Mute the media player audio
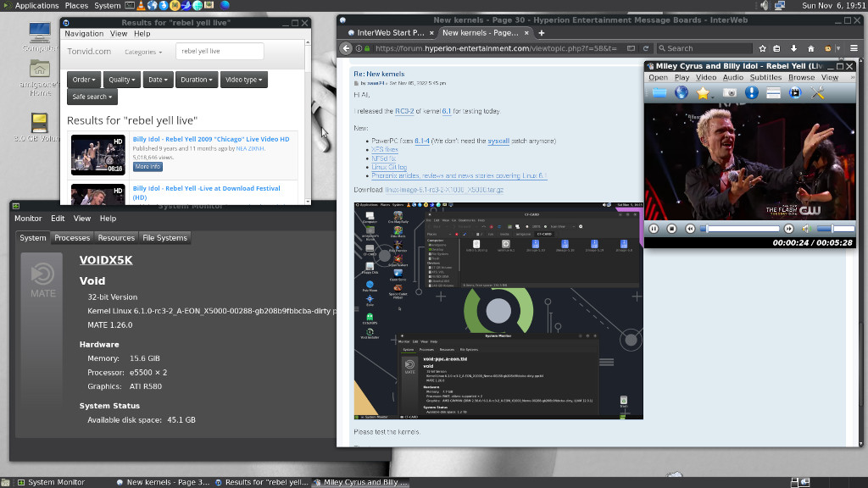This screenshot has width=868, height=488. pos(807,229)
